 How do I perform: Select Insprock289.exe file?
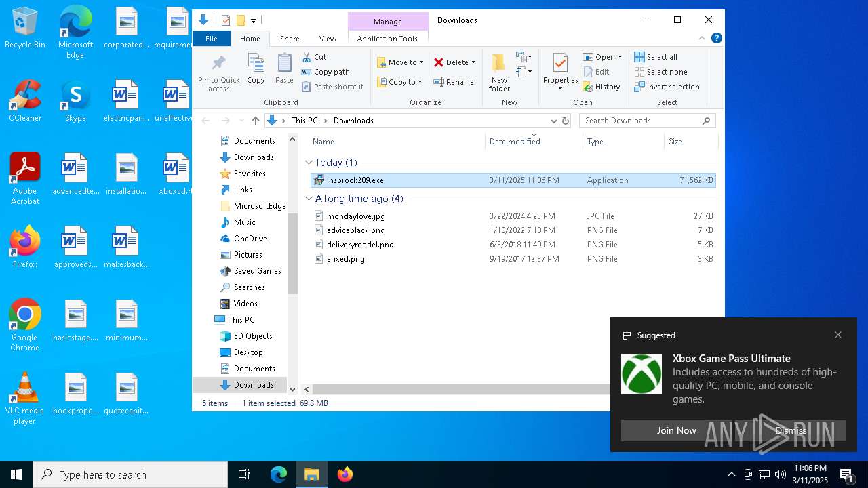pos(512,180)
